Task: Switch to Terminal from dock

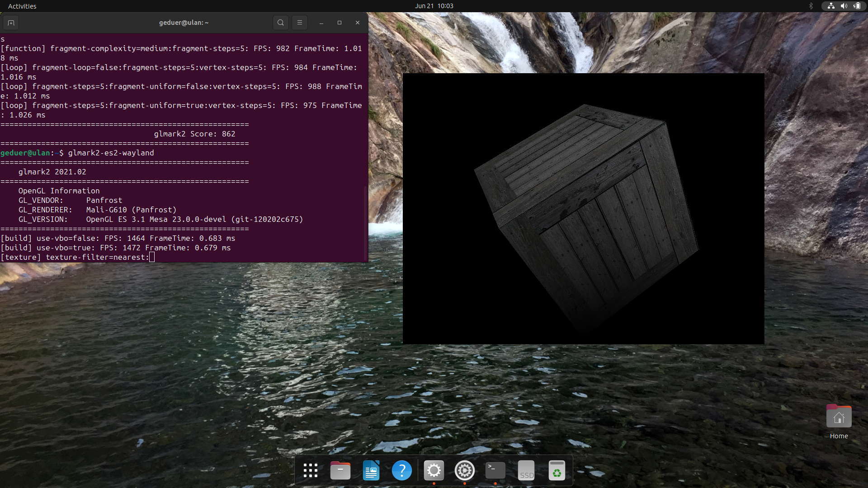Action: coord(495,470)
